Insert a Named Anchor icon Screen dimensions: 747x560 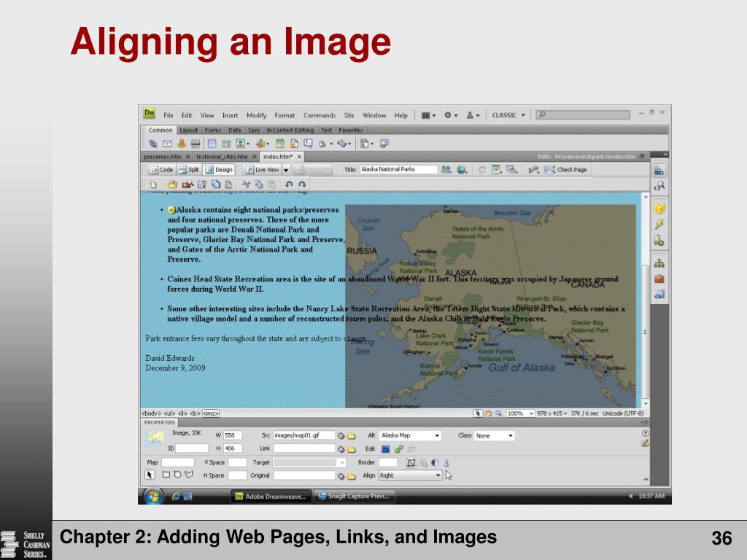182,144
